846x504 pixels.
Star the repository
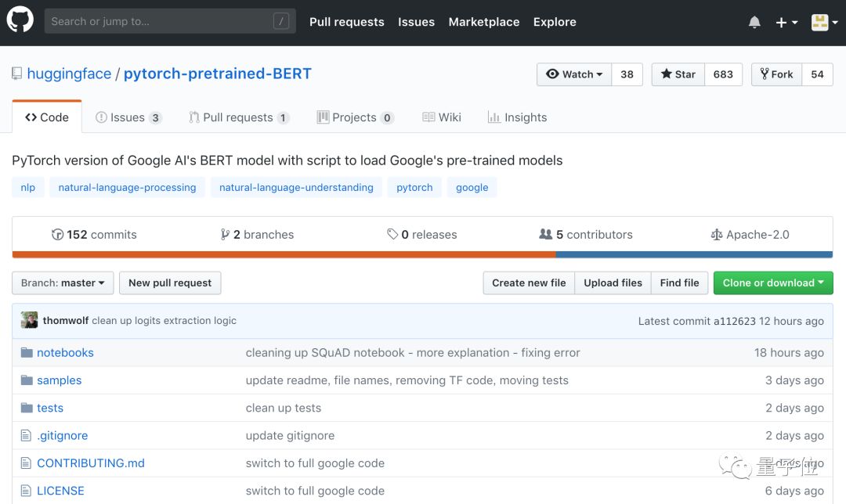(x=678, y=74)
